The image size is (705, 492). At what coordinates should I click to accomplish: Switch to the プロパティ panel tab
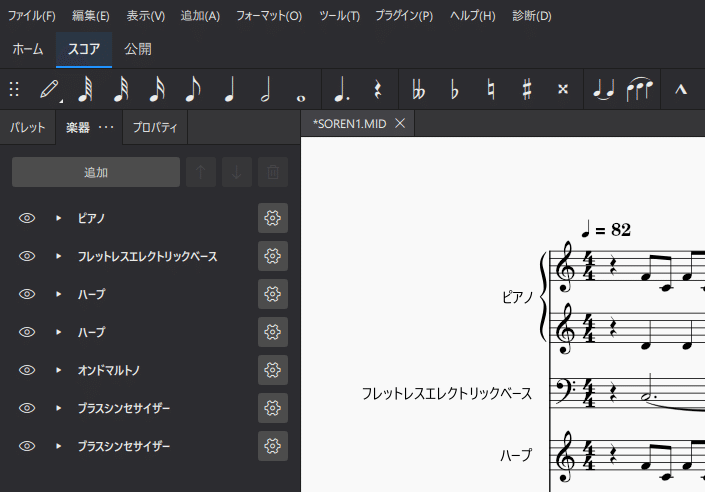coord(155,128)
